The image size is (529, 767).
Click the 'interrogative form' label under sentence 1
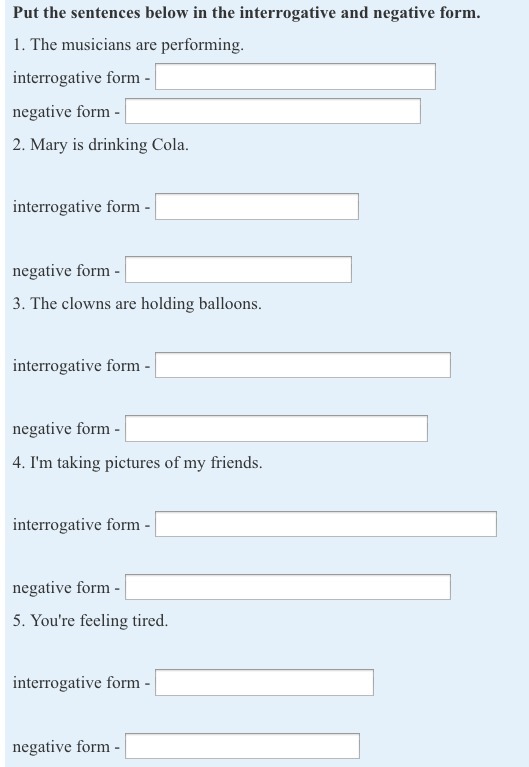point(76,78)
